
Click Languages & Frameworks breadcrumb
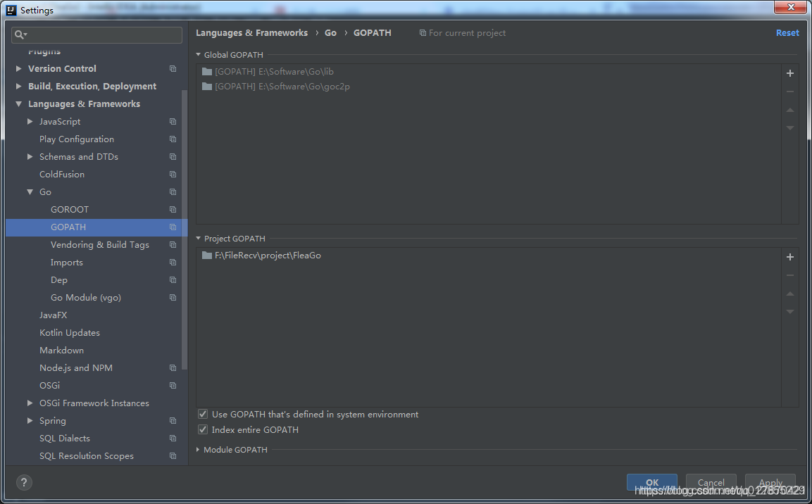click(x=251, y=32)
